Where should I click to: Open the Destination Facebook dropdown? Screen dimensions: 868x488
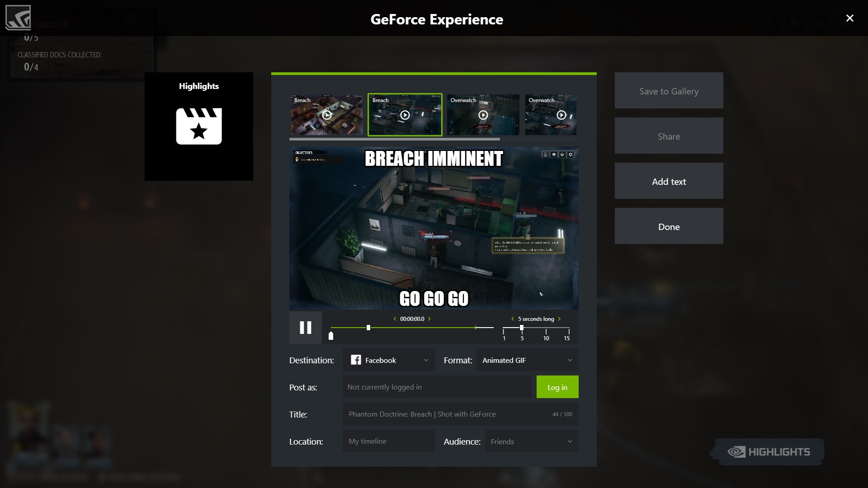pyautogui.click(x=389, y=360)
